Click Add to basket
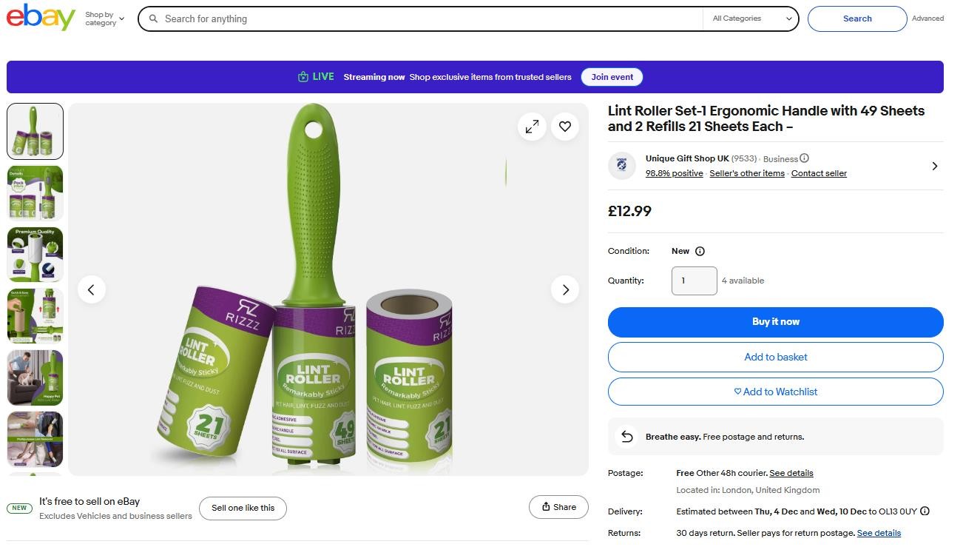Viewport: 980px width, 547px height. point(775,357)
